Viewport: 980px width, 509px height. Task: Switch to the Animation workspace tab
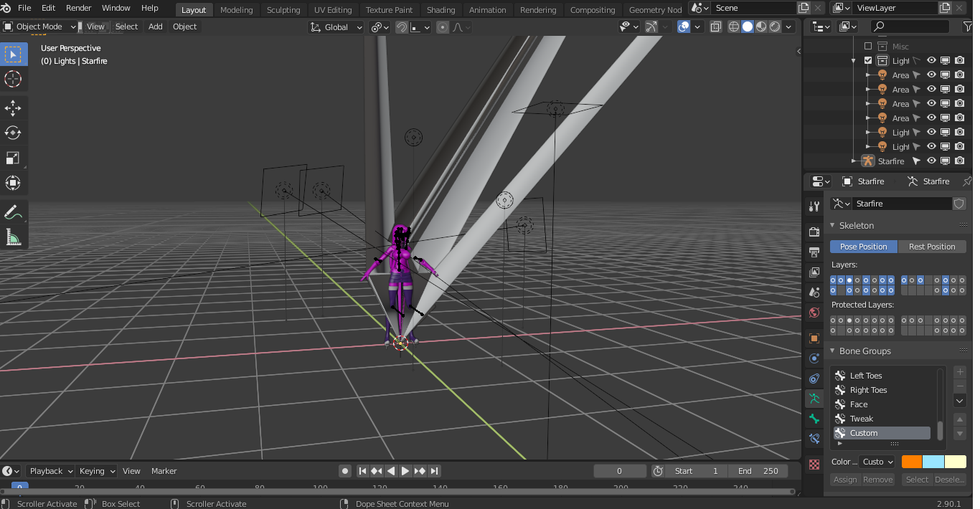[x=487, y=10]
